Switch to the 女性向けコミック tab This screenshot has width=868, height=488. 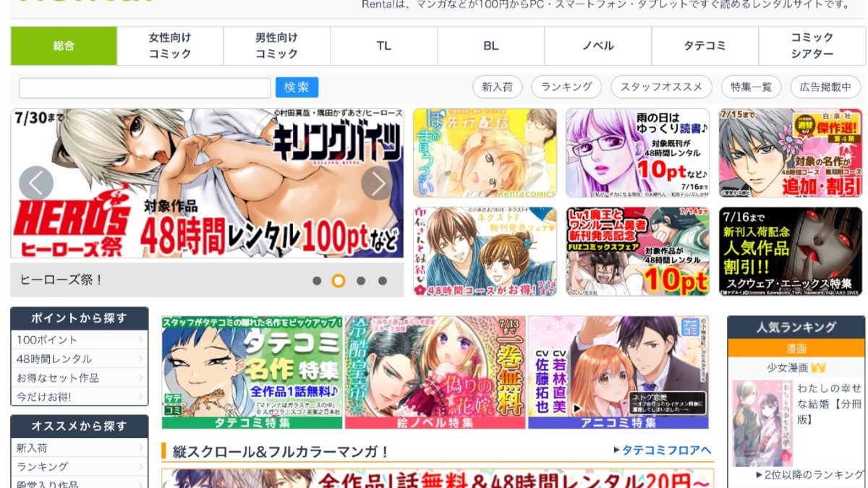169,45
